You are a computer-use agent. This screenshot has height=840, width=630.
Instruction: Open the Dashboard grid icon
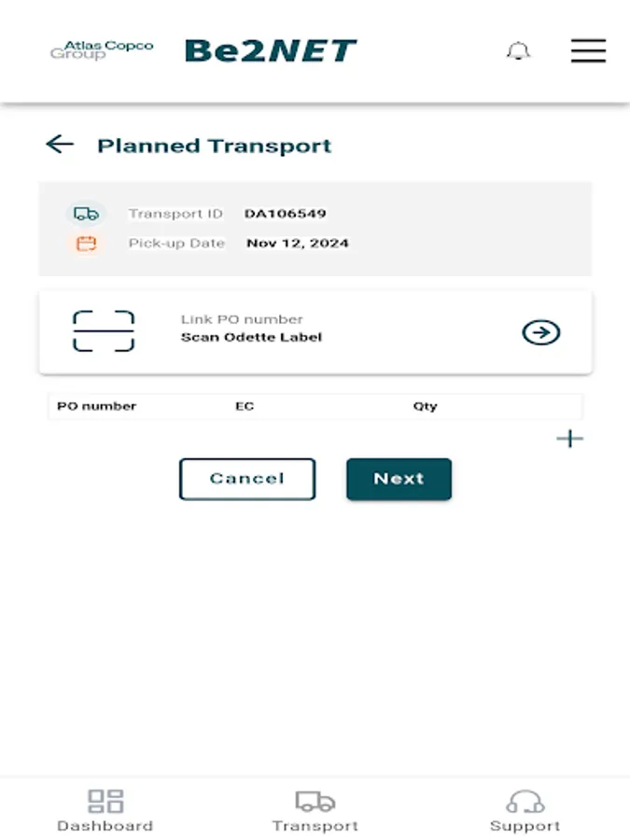tap(105, 799)
